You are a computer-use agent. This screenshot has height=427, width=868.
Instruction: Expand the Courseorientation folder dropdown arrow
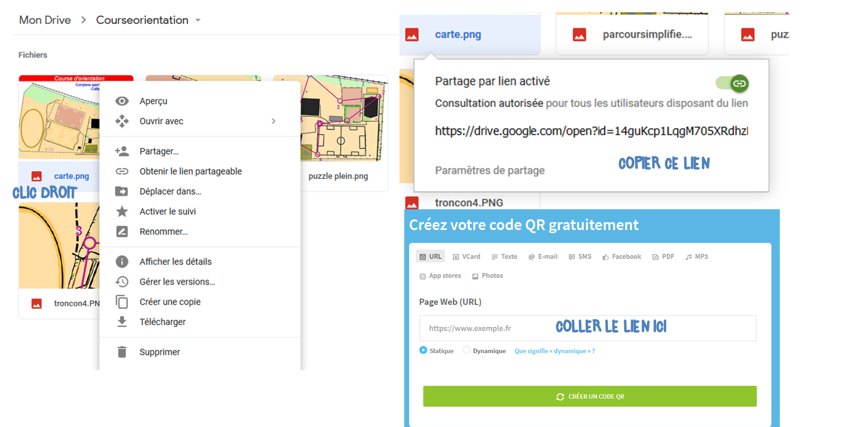point(198,20)
